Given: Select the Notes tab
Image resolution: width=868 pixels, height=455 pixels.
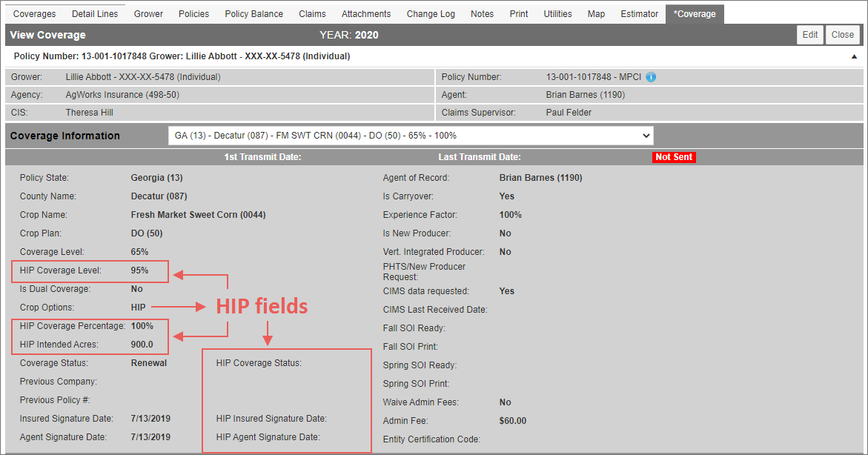Looking at the screenshot, I should [482, 14].
